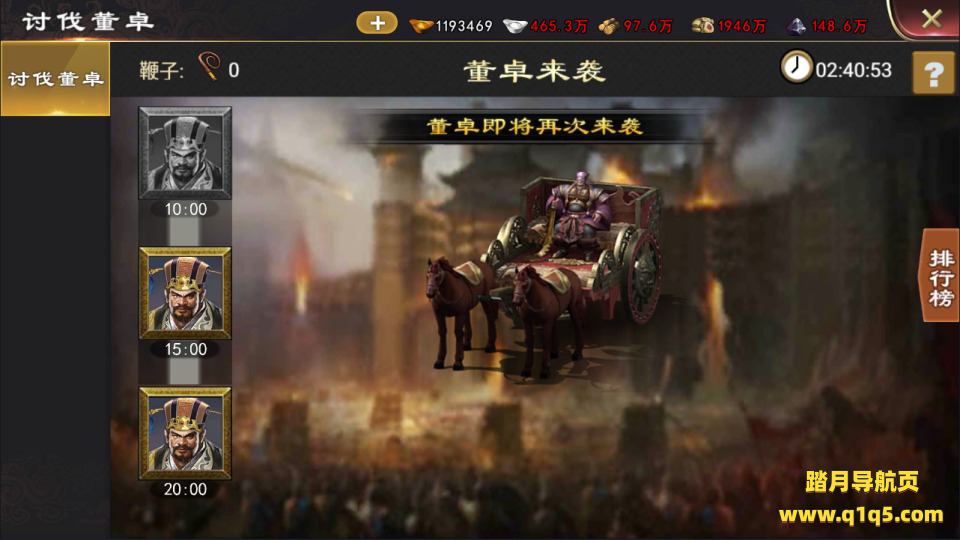Click Dong Zhuo on the horse chariot
Image resolution: width=960 pixels, height=540 pixels.
click(544, 274)
